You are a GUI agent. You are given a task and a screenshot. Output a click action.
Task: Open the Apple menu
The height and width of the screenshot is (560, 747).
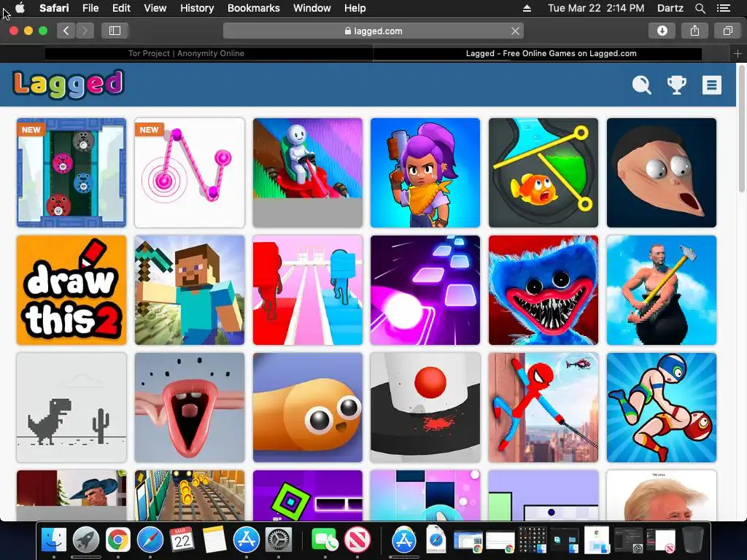(20, 8)
